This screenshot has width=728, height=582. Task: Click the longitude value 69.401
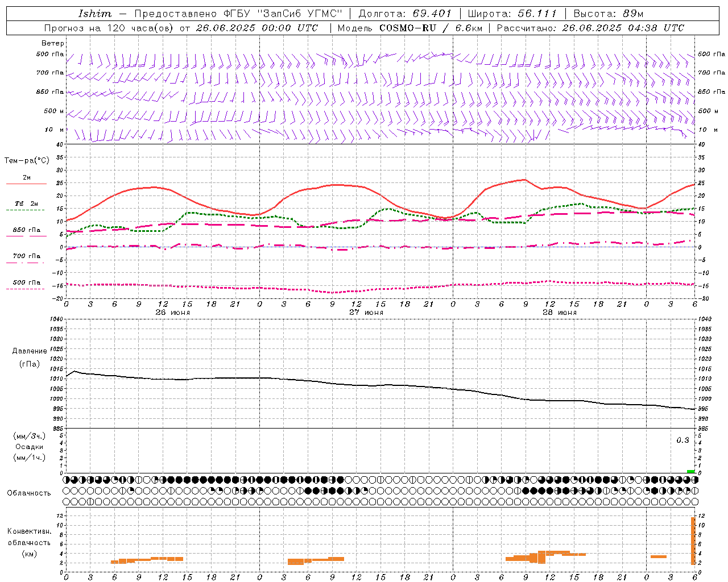click(432, 14)
